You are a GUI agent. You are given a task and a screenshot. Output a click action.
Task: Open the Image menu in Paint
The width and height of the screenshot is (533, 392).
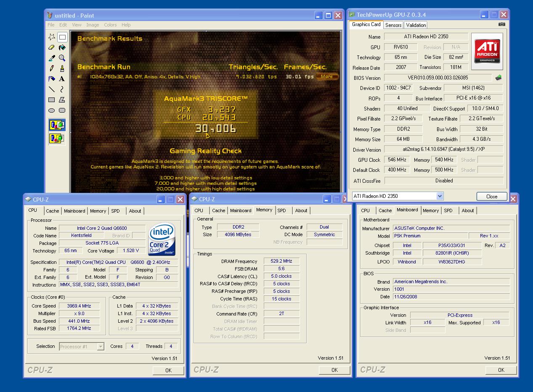(93, 25)
